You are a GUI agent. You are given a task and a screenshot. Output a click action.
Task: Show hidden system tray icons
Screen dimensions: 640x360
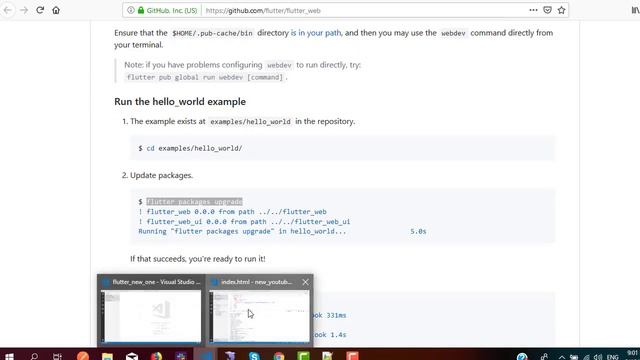click(562, 357)
